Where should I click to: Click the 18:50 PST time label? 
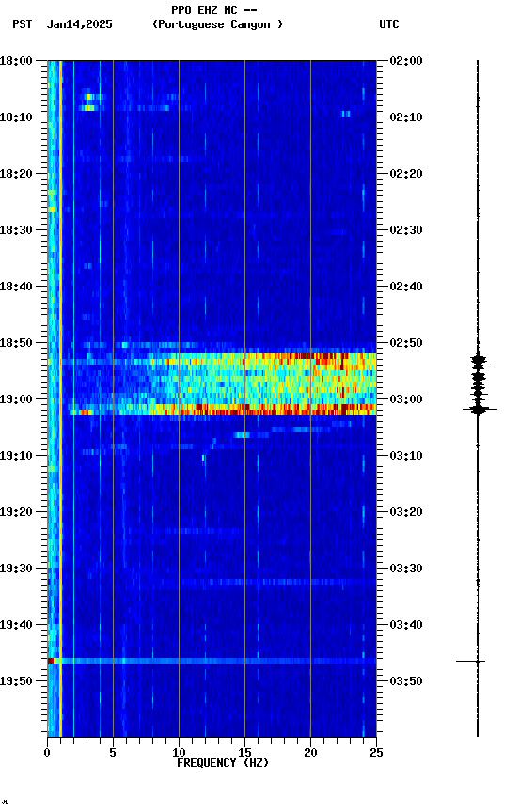click(16, 343)
